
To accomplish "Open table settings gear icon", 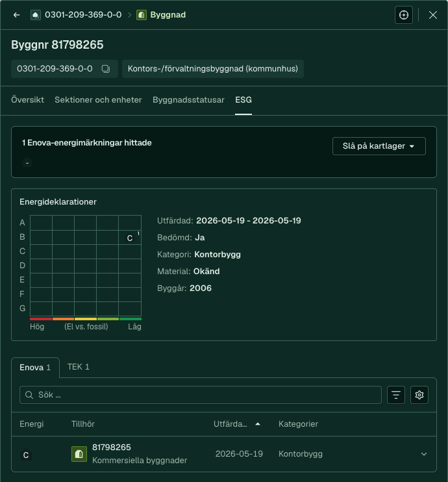I will tap(419, 395).
